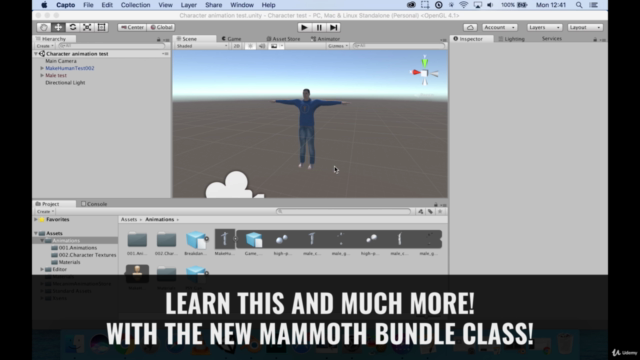Click the Step frame button
This screenshot has width=640, height=360.
(333, 27)
